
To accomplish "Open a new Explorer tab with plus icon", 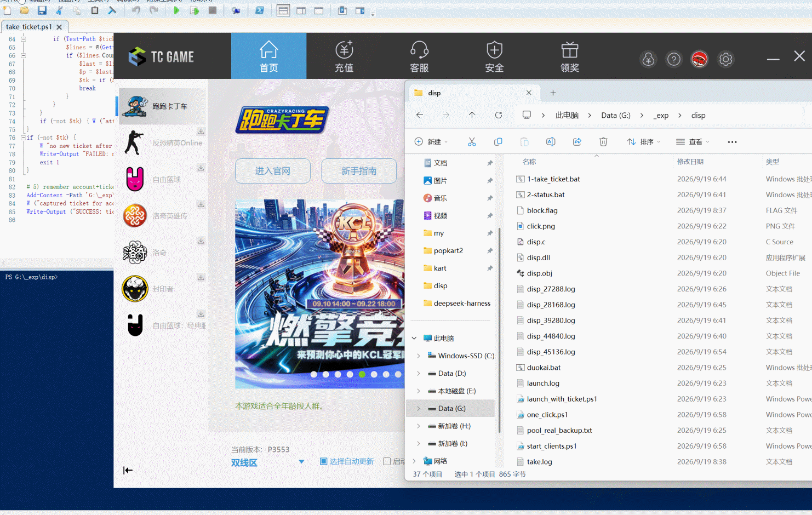I will (x=553, y=93).
